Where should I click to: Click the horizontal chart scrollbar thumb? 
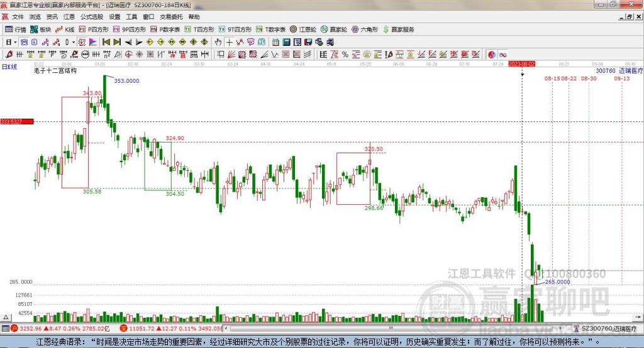tap(391, 329)
